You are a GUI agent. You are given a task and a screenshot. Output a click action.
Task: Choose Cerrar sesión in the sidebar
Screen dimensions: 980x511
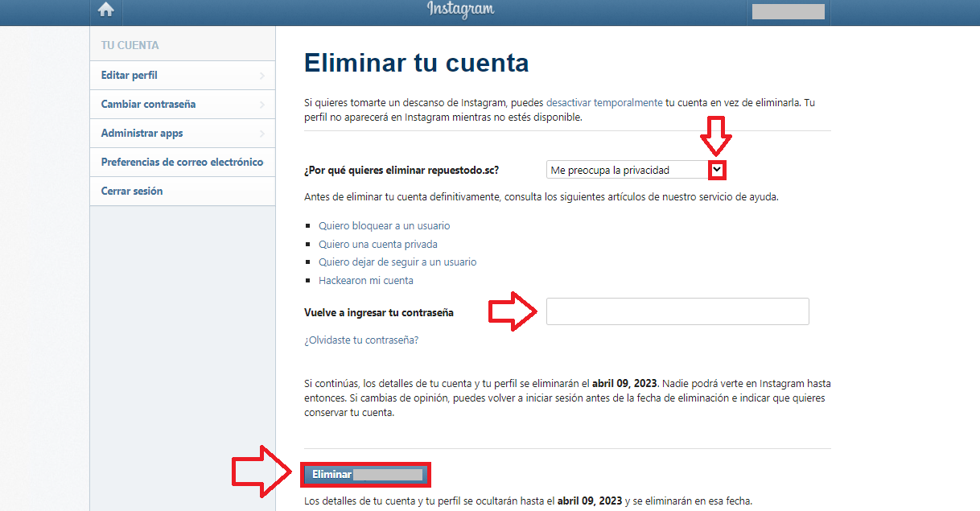point(183,192)
